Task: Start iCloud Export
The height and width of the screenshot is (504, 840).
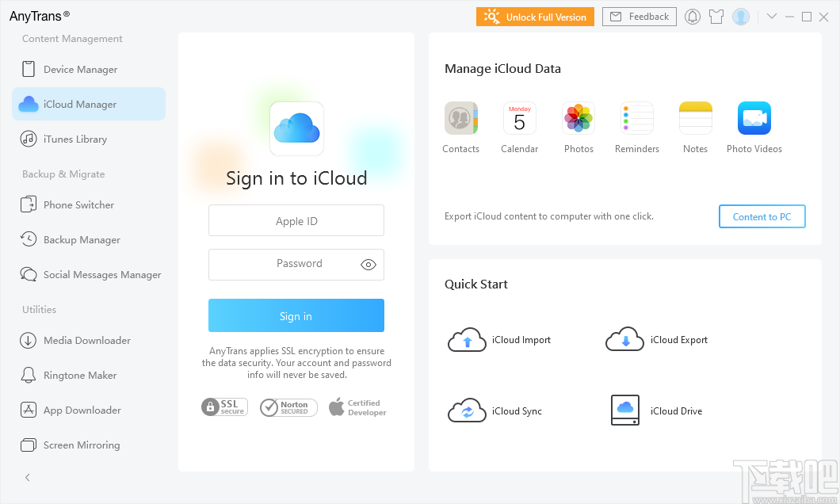Action: (x=657, y=340)
